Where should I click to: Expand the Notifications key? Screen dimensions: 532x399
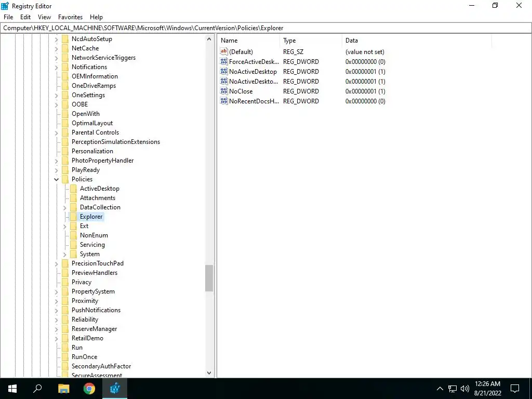[x=56, y=67]
